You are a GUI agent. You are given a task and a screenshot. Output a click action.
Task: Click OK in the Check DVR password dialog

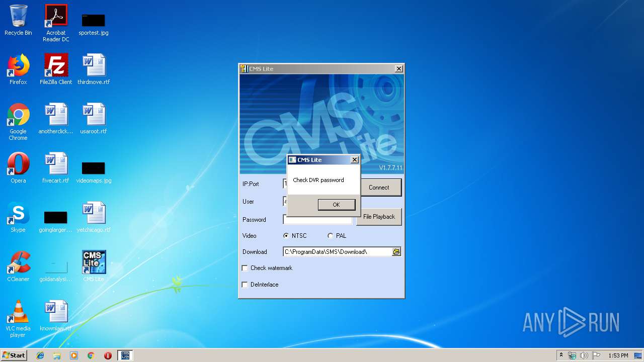point(337,205)
